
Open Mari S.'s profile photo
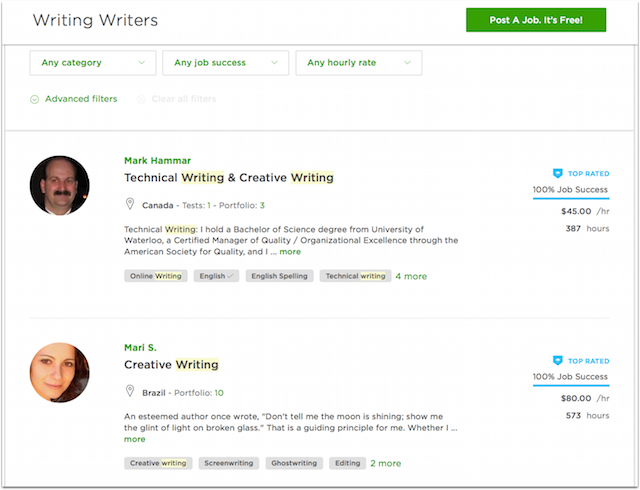point(60,372)
